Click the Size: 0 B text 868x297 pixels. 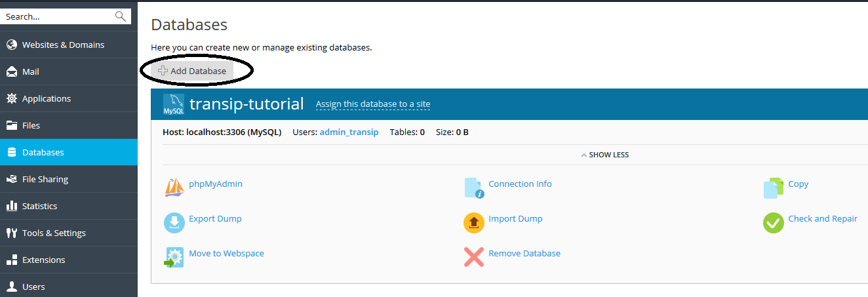(x=452, y=132)
